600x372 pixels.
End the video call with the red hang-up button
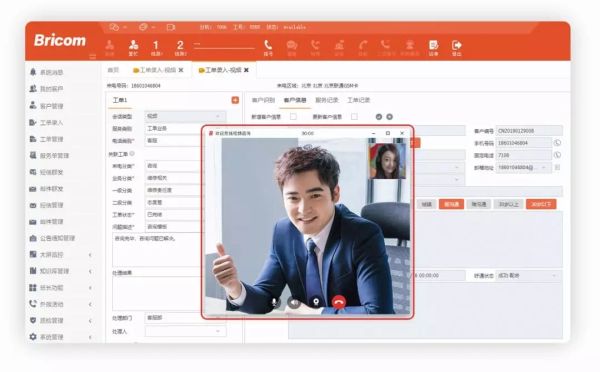339,302
